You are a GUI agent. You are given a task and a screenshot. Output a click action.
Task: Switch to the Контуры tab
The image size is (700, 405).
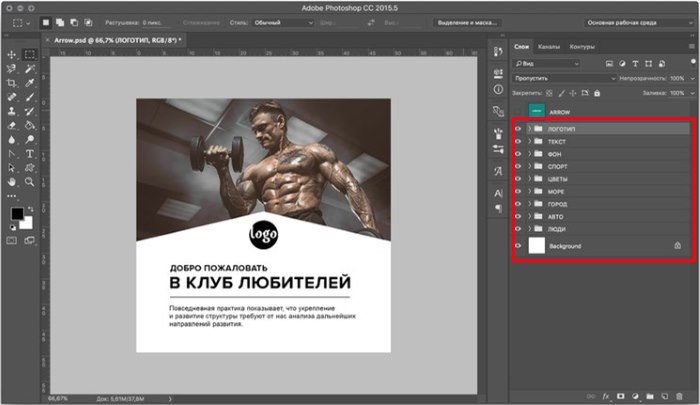pos(582,46)
